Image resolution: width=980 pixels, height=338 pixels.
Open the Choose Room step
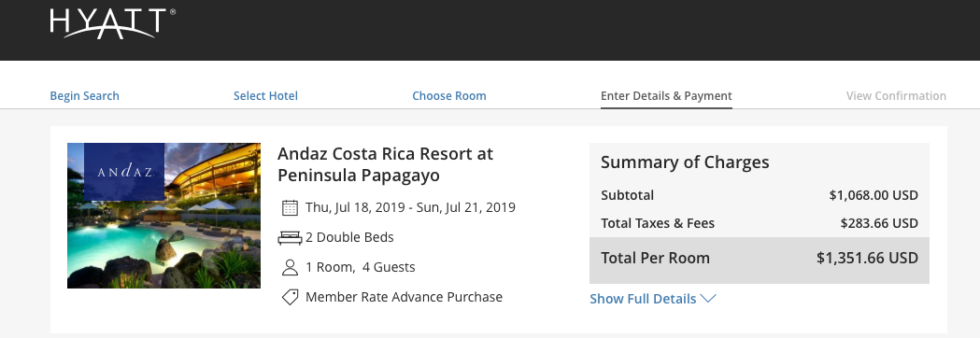[448, 95]
